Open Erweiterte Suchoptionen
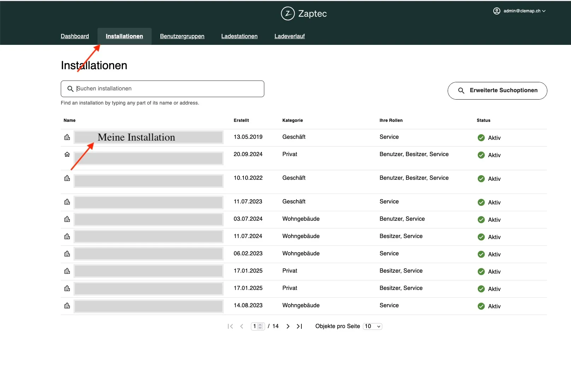 pyautogui.click(x=497, y=91)
